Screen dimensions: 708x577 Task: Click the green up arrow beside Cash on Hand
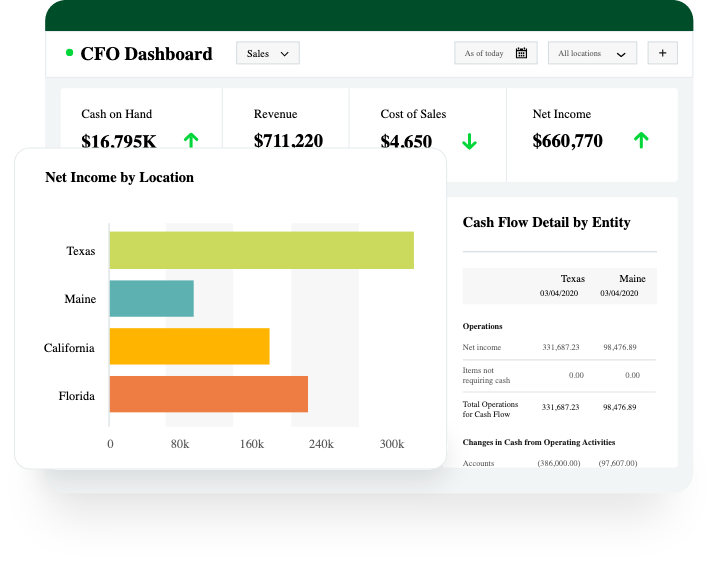point(191,140)
